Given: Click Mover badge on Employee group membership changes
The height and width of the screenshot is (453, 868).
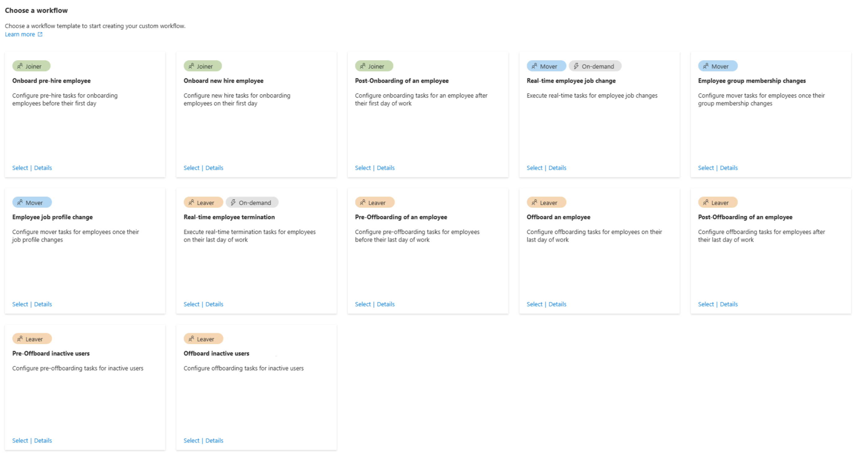Looking at the screenshot, I should point(717,66).
